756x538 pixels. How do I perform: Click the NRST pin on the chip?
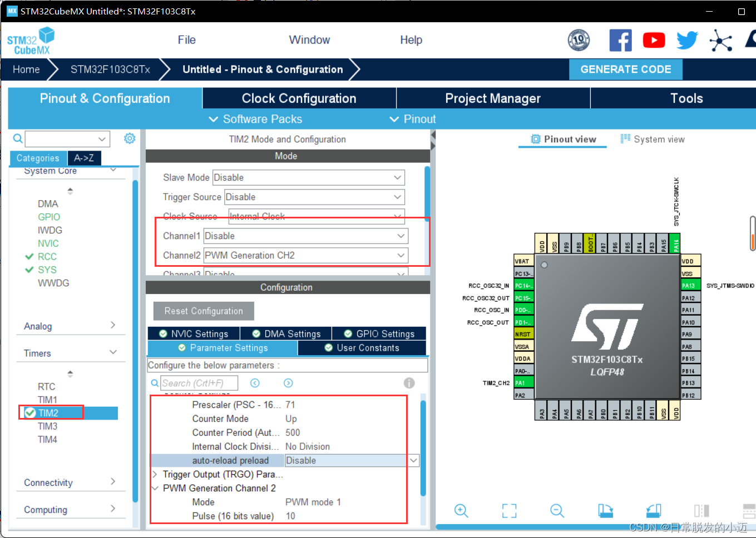click(x=523, y=334)
